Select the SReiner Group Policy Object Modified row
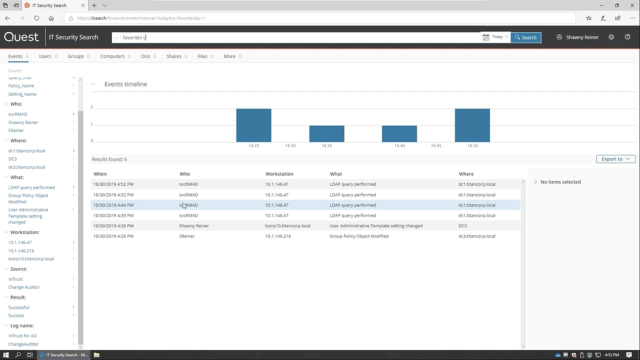Screen dimensions: 640x360 point(305,236)
